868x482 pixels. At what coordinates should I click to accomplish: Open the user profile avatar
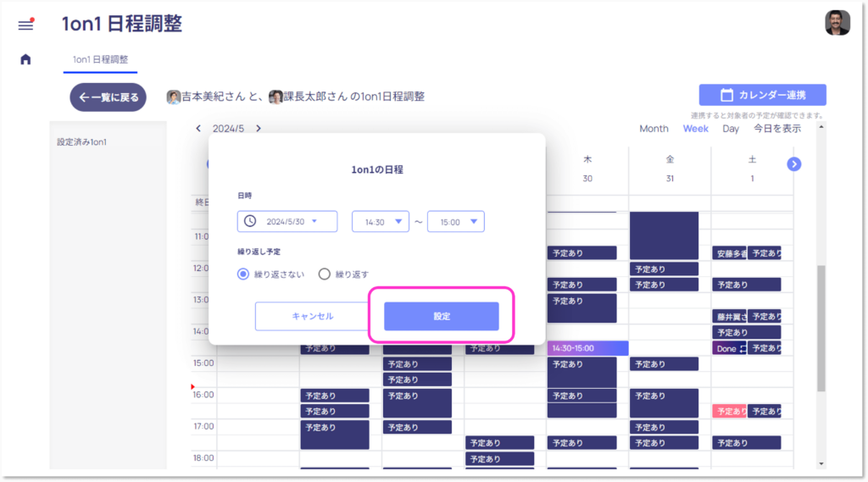(x=837, y=23)
